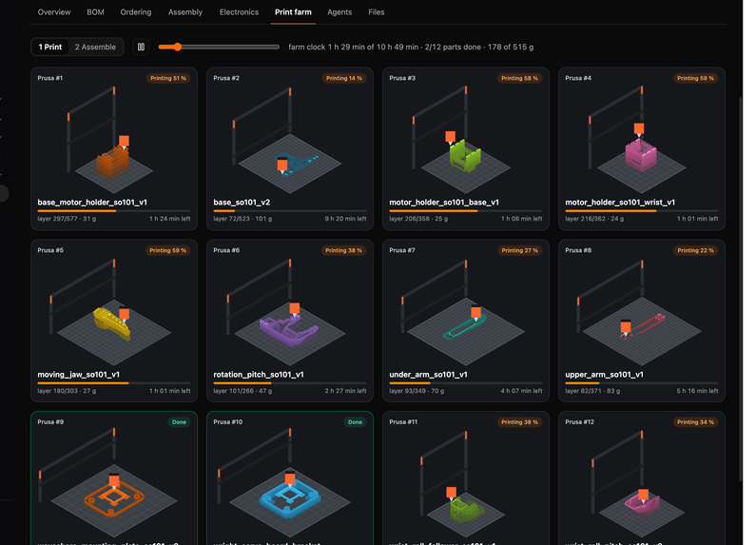Click 9 h 20 min left text
Image resolution: width=756 pixels, height=545 pixels.
(345, 219)
